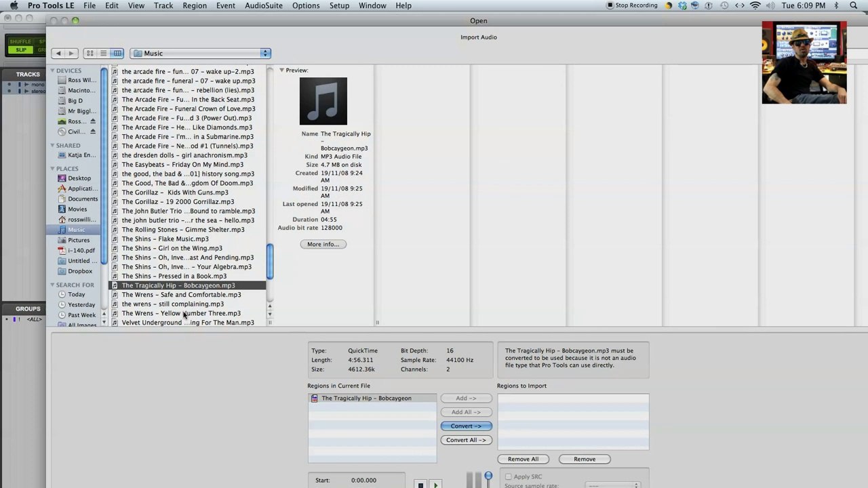Play audio preview
The image size is (868, 488).
click(436, 485)
